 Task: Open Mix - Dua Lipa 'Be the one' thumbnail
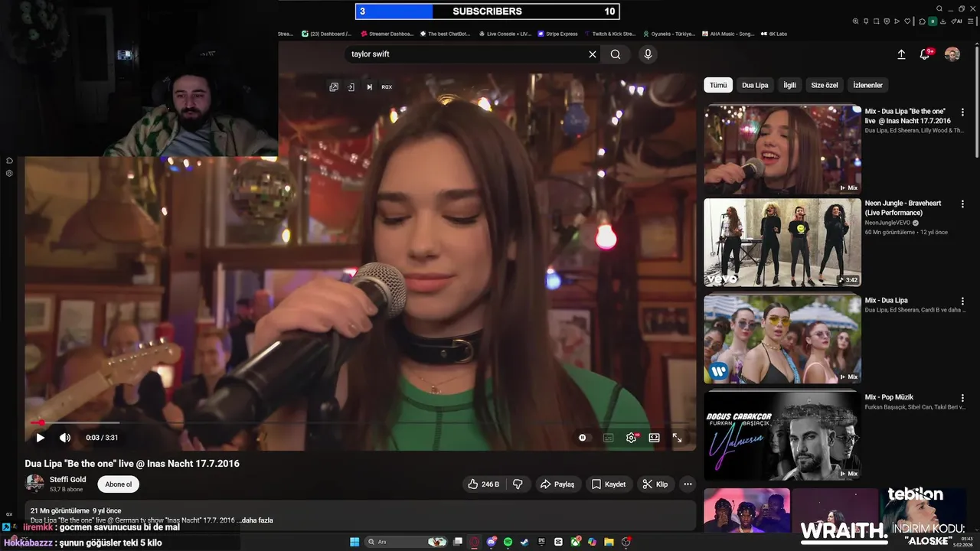782,149
